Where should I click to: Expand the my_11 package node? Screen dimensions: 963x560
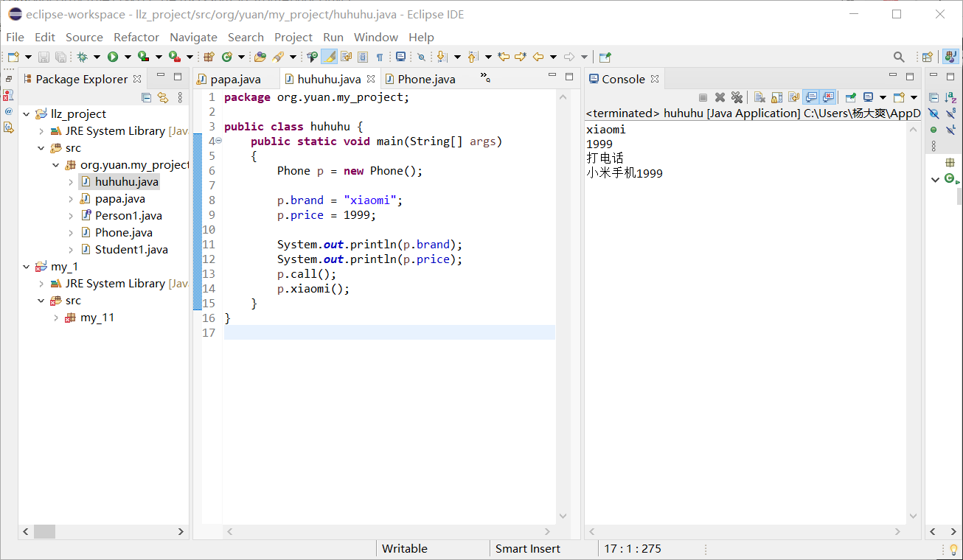56,318
